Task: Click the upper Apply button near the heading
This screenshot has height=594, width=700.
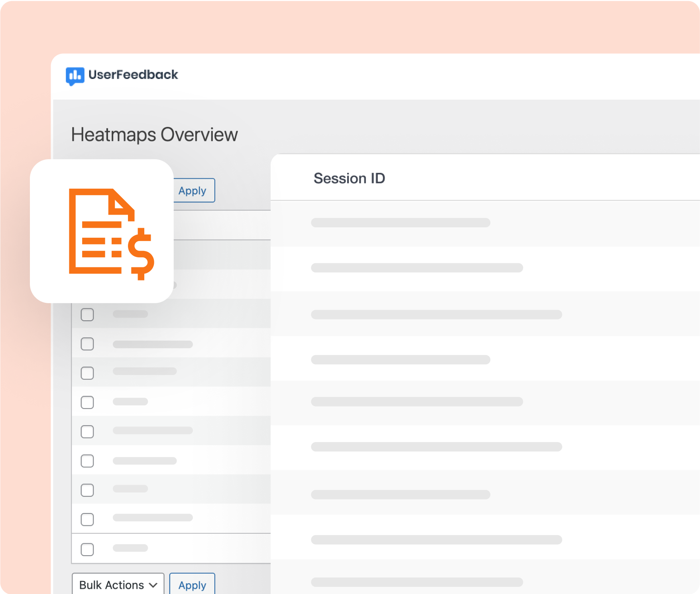Action: (x=194, y=190)
